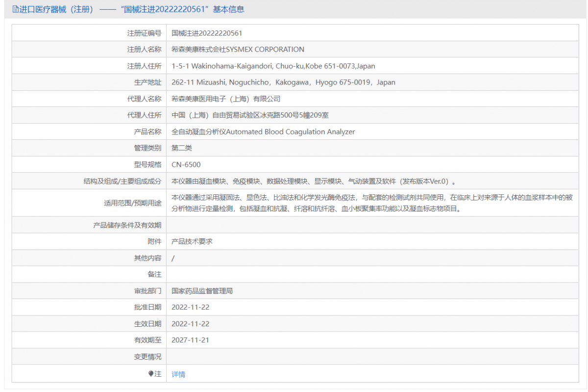Image resolution: width=588 pixels, height=392 pixels.
Task: Click the 产品储存条件及有效期 row label
Action: (x=127, y=225)
